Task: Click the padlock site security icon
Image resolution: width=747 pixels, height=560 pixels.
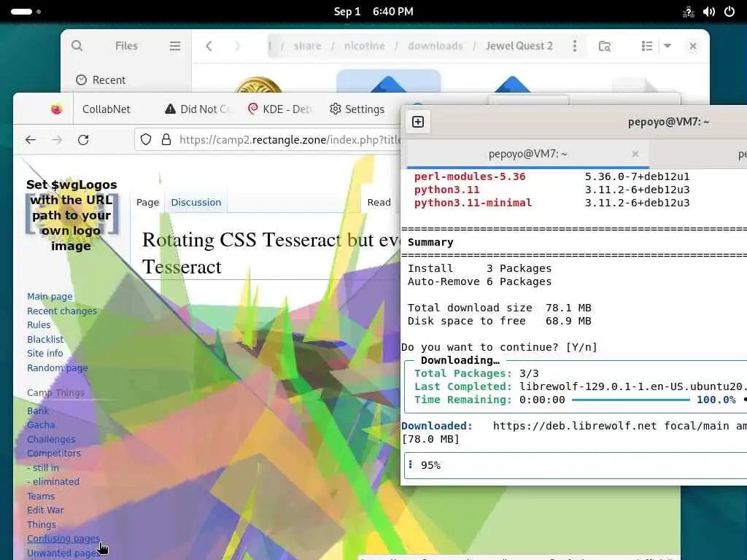Action: 166,139
